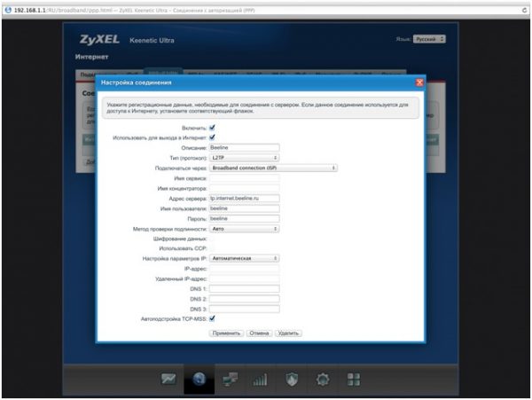Open the Тип (протокол) L2TP dropdown
532x400 pixels.
(245, 158)
